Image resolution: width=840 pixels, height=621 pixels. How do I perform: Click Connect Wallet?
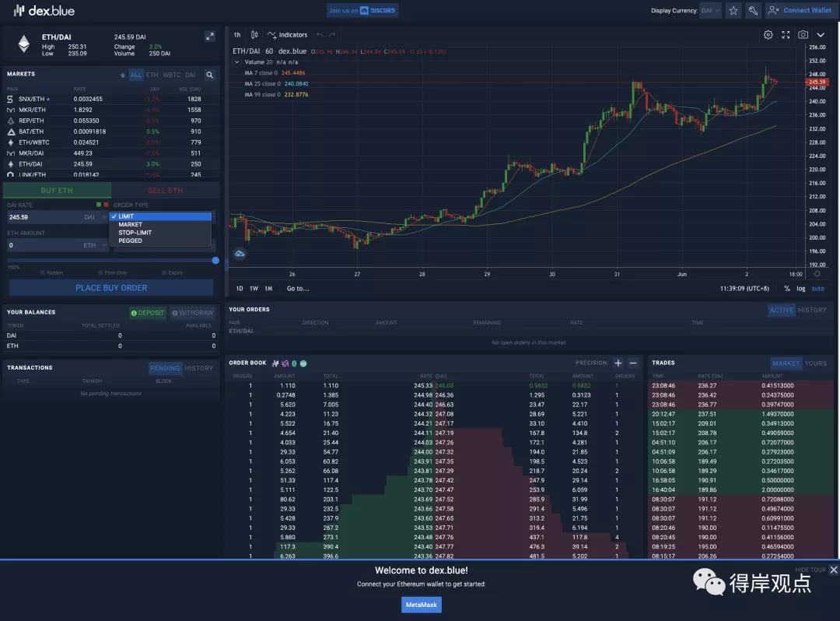(x=800, y=10)
